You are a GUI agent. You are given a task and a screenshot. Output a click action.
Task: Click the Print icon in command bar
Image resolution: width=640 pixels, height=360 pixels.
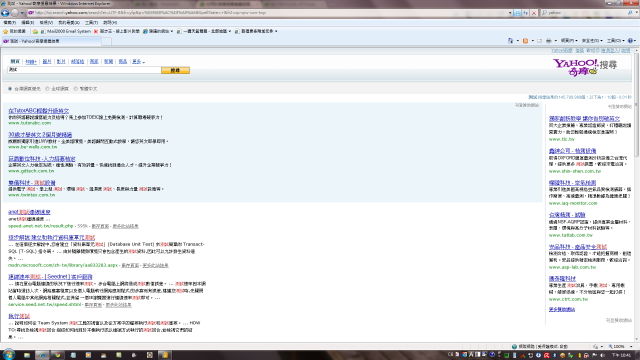549,40
